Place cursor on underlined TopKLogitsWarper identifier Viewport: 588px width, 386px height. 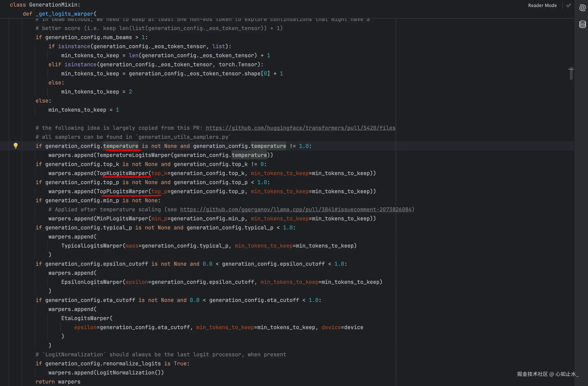click(122, 173)
